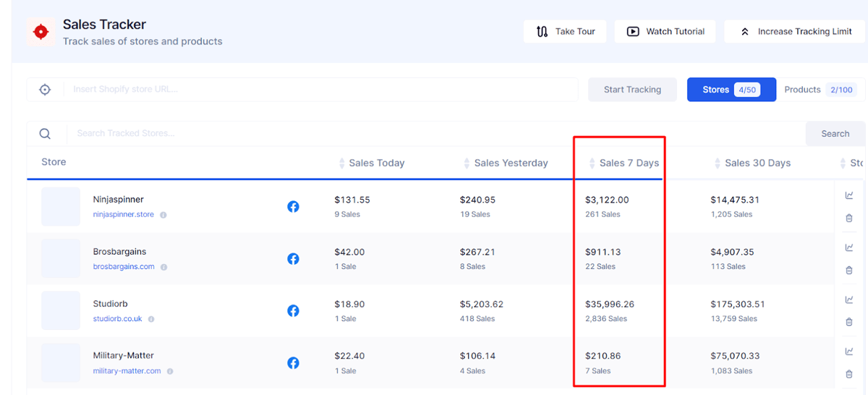This screenshot has height=395, width=868.
Task: Open military-matter.com link
Action: [127, 371]
